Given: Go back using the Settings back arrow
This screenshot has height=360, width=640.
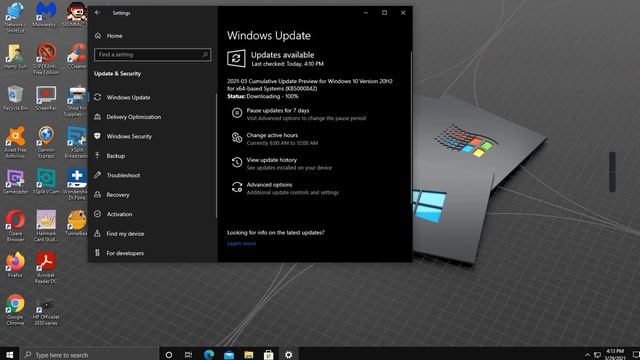Looking at the screenshot, I should tap(97, 13).
